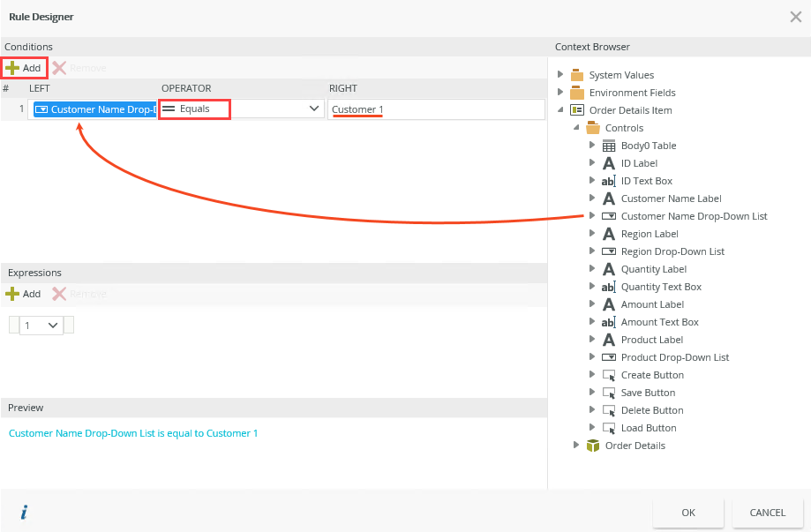Click the Customer Name Label icon
Viewport: 811px width, 532px height.
pyautogui.click(x=609, y=199)
